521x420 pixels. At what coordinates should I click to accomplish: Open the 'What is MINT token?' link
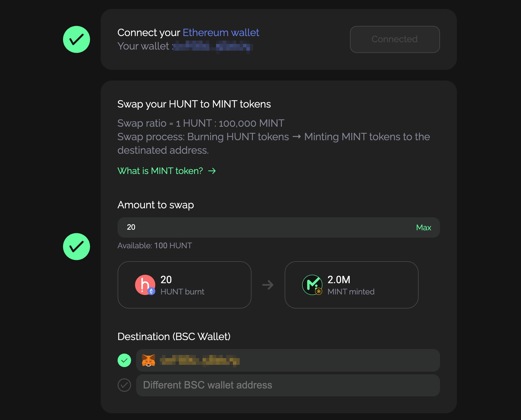point(160,171)
